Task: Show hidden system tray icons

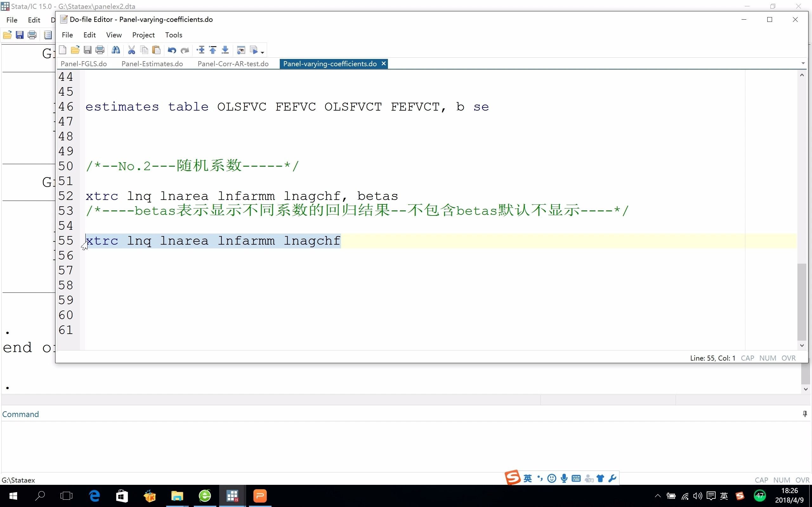Action: pos(658,496)
